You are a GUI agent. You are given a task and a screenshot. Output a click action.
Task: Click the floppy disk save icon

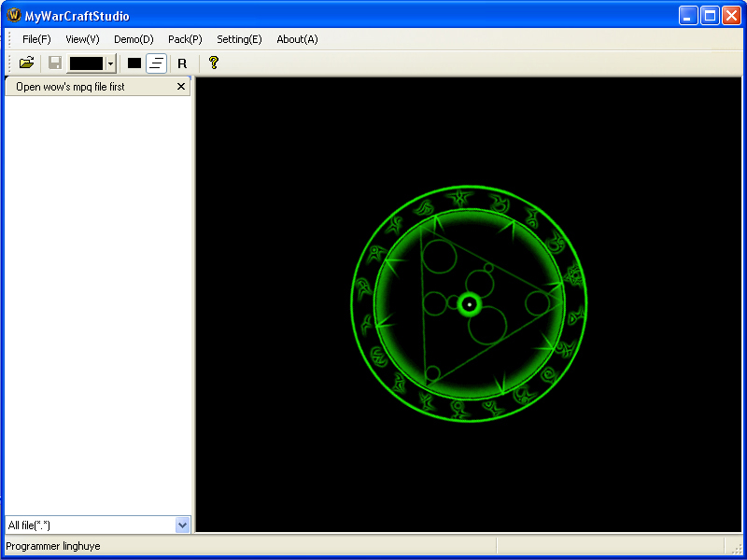(55, 63)
